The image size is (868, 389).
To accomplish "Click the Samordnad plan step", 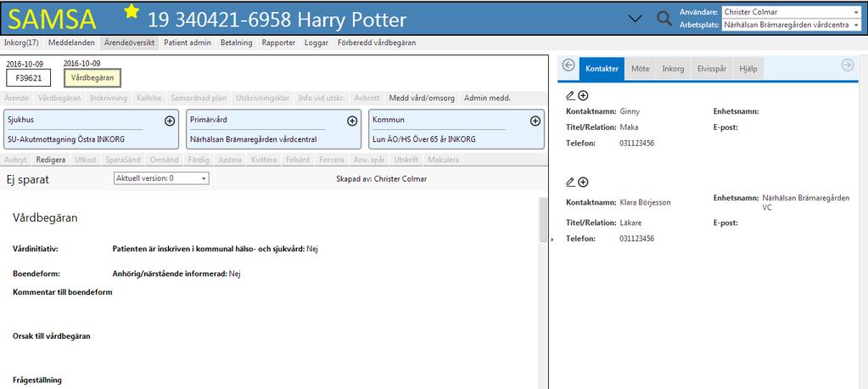I will pyautogui.click(x=199, y=98).
